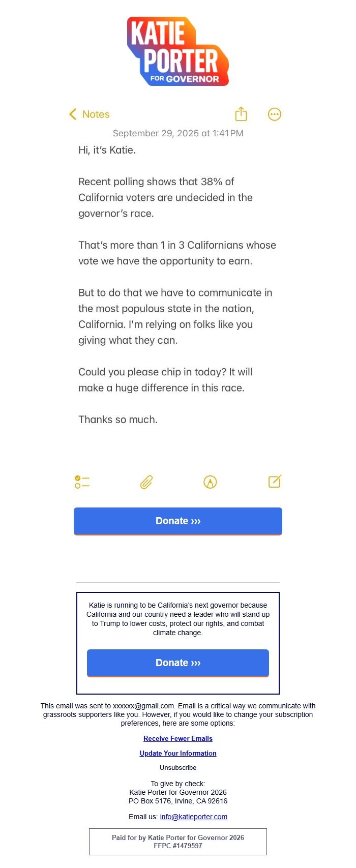Click the compose new note icon
This screenshot has height=868, width=356.
pos(275,482)
